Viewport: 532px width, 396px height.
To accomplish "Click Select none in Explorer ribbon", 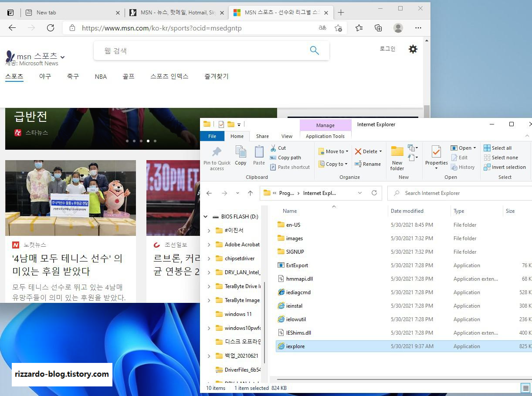I will point(501,158).
